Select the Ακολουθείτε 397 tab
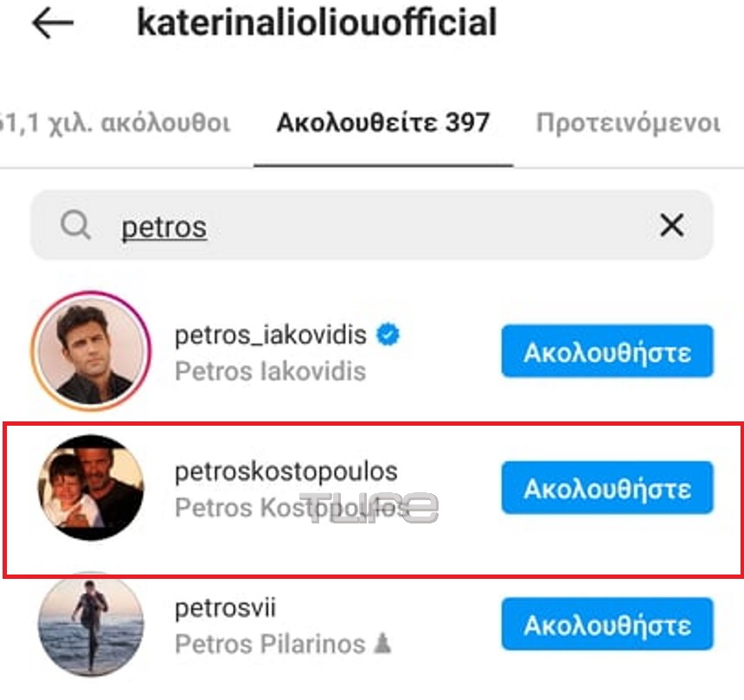This screenshot has height=700, width=744. point(383,123)
